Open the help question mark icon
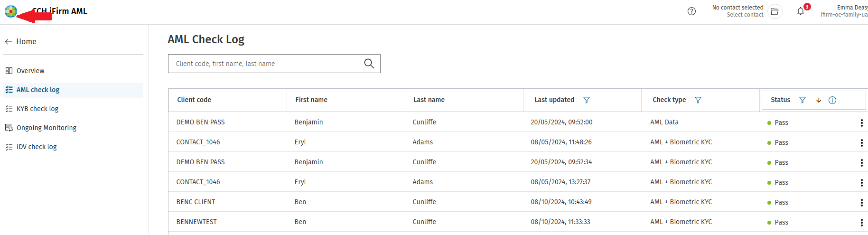868x235 pixels. click(691, 11)
